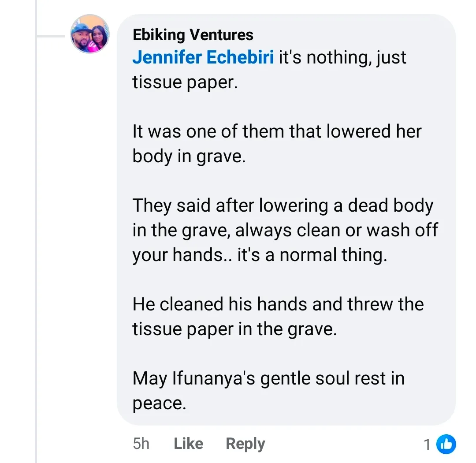Click the vertical comment thread line
The width and height of the screenshot is (476, 463).
[36, 265]
